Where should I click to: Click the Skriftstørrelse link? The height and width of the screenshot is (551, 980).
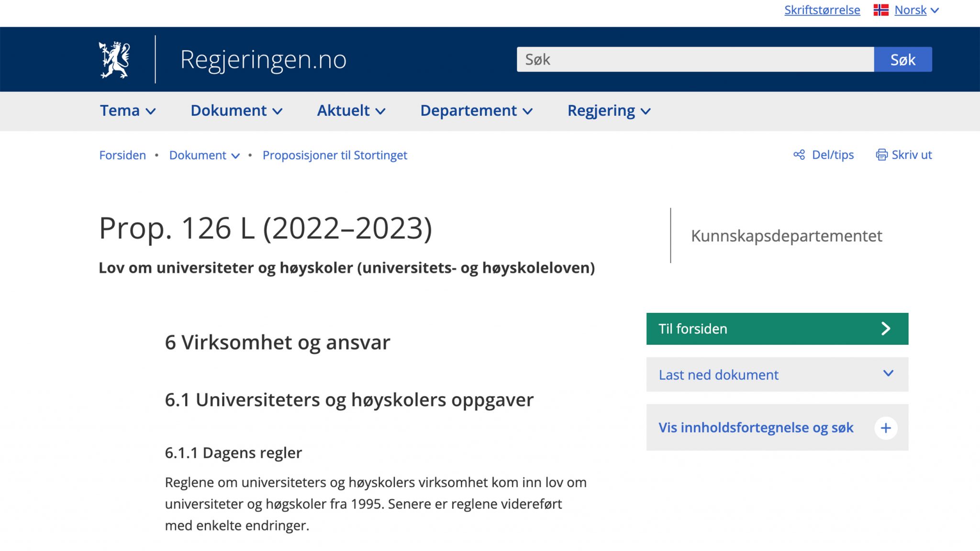pos(822,10)
